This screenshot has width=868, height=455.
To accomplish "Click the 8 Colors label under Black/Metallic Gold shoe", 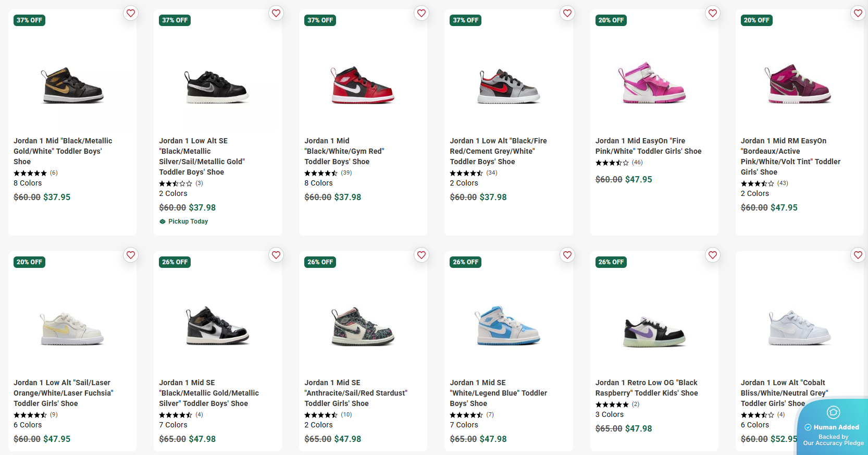I will [x=28, y=183].
